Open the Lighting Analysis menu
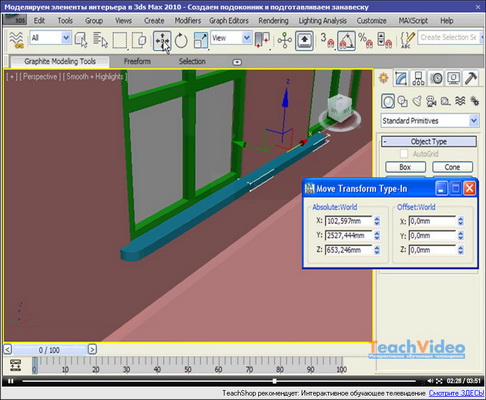 (322, 21)
